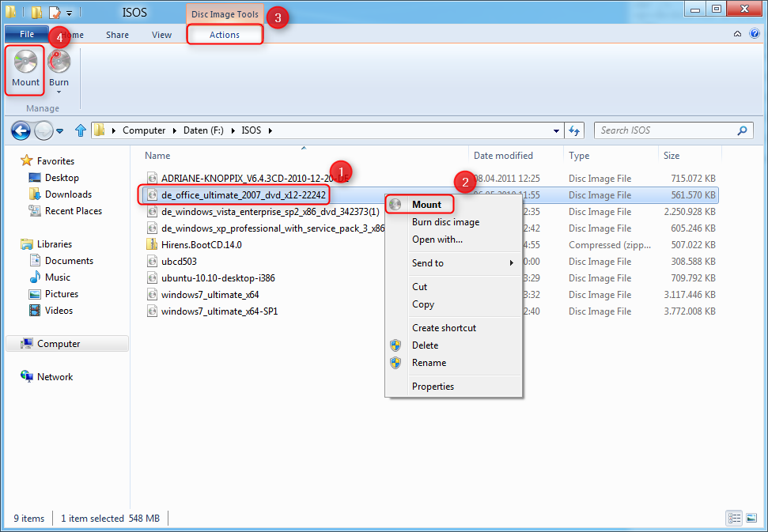
Task: Select ubuntu-10.10-desktop-i386 file
Action: point(211,278)
